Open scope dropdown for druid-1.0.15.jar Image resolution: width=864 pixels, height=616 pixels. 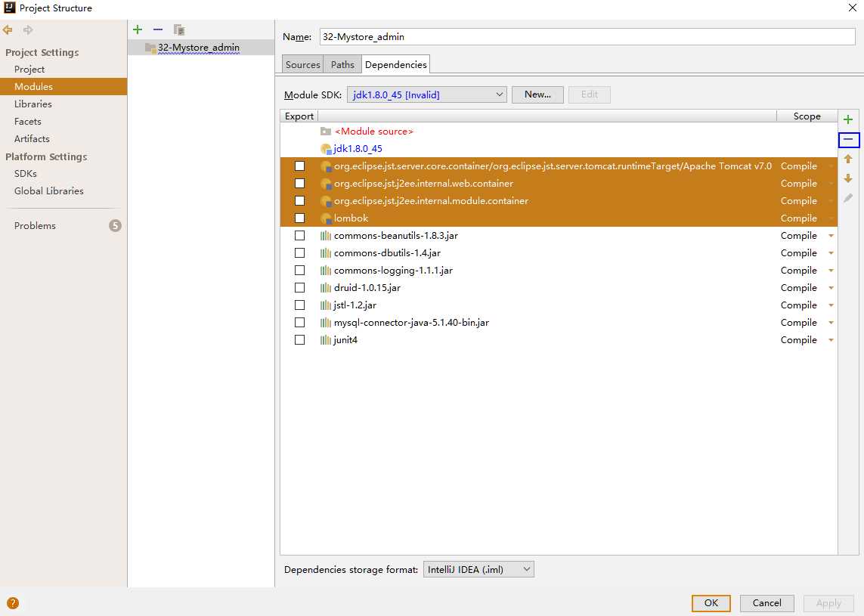click(x=831, y=288)
